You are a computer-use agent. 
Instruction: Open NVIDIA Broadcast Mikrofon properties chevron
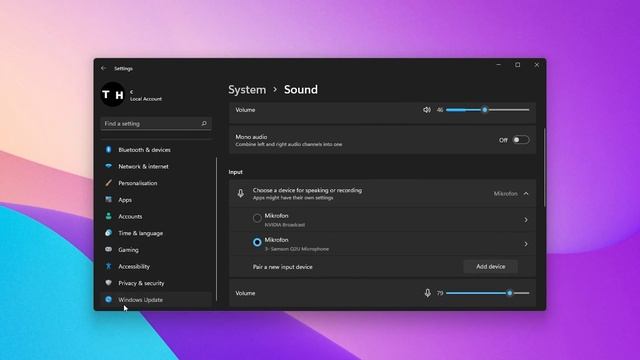[526, 220]
